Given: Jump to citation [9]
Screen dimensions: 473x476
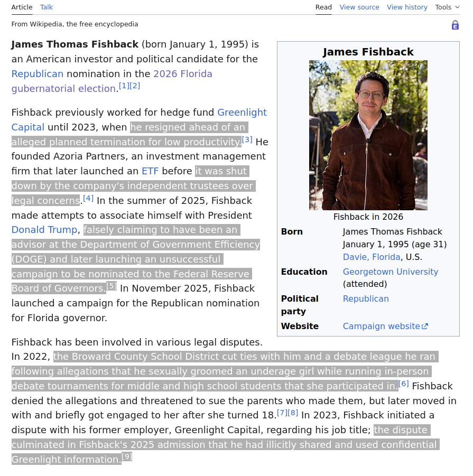Looking at the screenshot, I should pyautogui.click(x=127, y=457).
